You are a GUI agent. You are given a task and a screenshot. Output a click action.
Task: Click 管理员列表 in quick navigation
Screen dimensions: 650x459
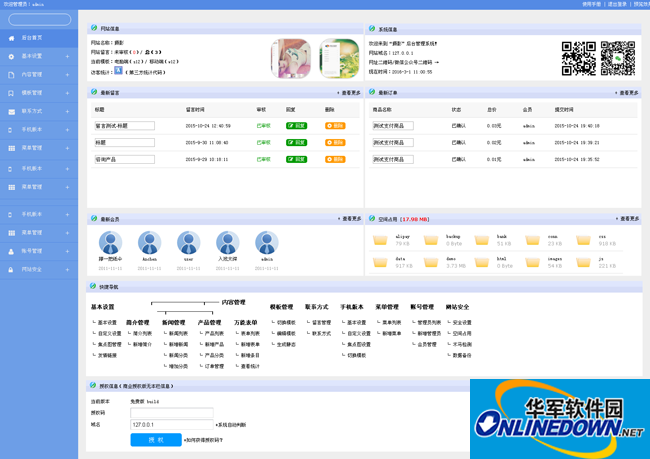click(x=429, y=322)
